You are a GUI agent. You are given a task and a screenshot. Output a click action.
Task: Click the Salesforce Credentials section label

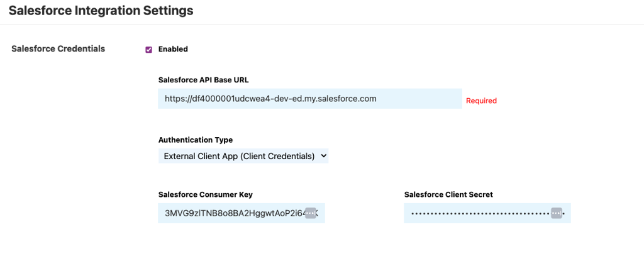pos(58,49)
